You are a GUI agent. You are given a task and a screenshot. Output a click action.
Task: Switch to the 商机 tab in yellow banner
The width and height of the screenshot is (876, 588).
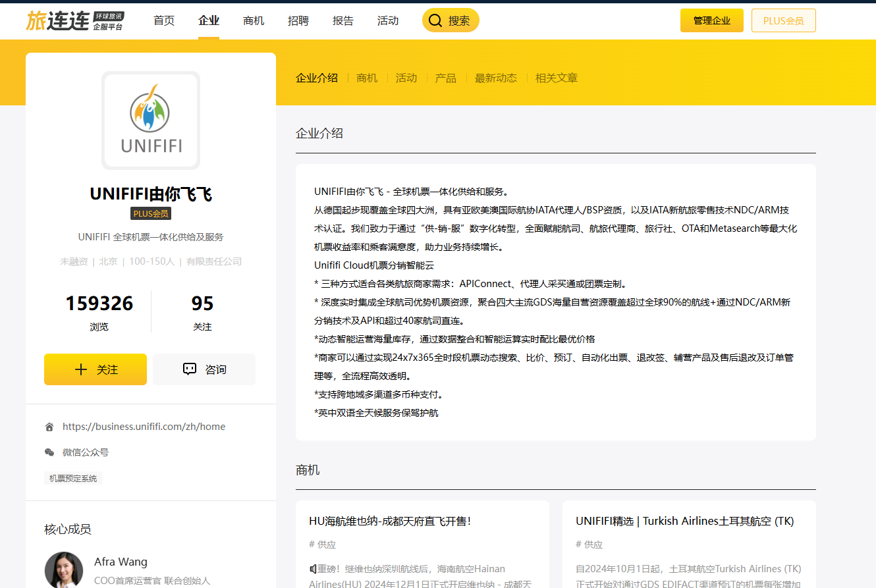[x=367, y=78]
